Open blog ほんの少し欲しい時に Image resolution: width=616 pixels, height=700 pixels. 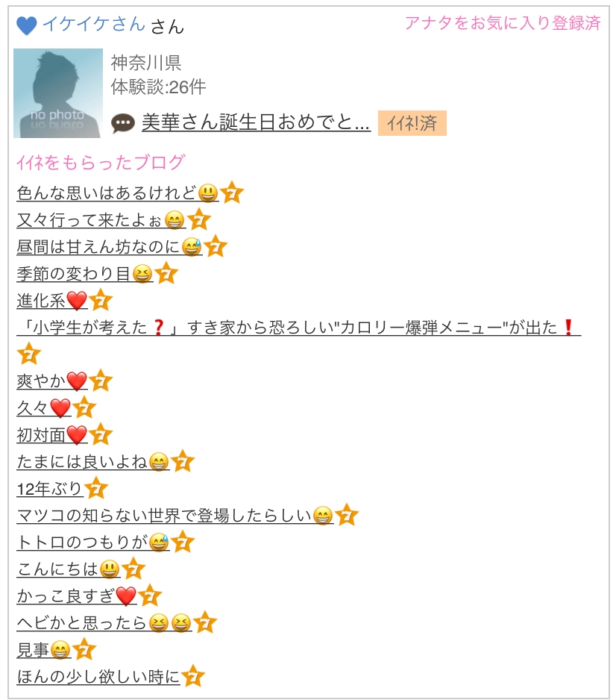(98, 677)
